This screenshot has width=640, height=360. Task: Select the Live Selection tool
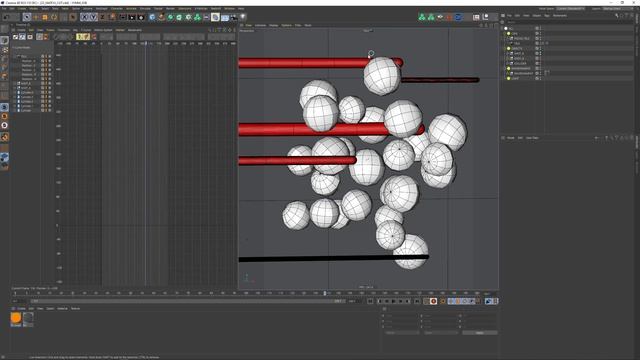tap(27, 17)
